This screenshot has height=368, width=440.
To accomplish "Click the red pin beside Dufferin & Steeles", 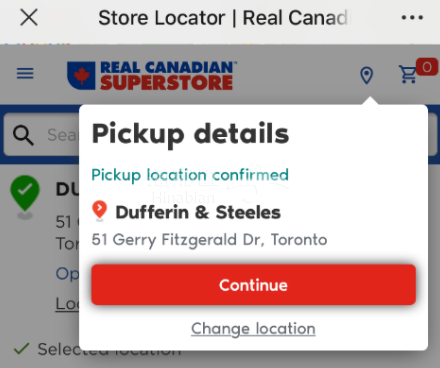I will click(99, 211).
